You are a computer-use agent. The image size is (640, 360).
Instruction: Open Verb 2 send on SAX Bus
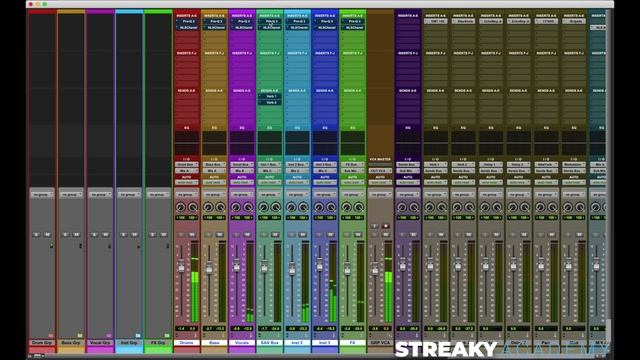(270, 102)
